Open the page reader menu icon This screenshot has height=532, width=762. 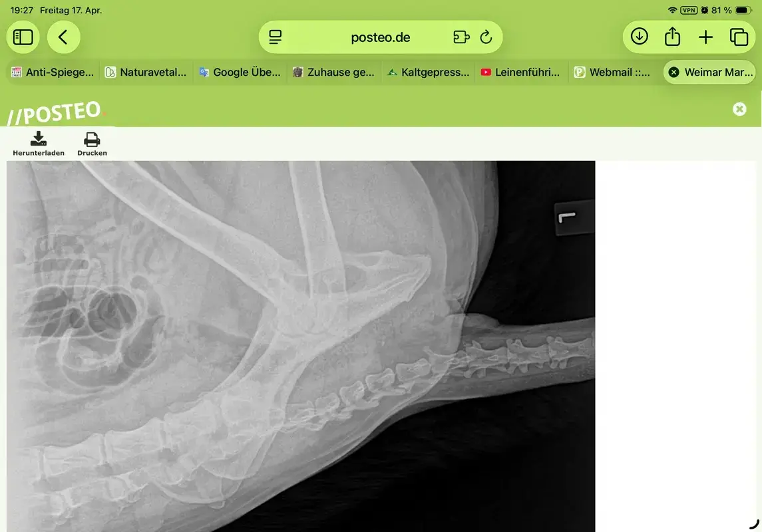click(275, 37)
